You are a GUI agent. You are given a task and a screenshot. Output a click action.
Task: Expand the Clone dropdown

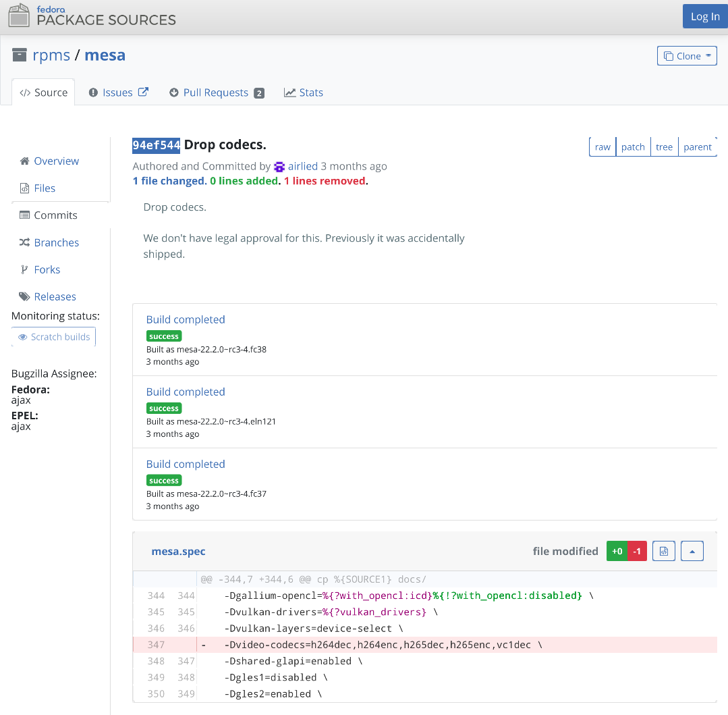[x=687, y=56]
